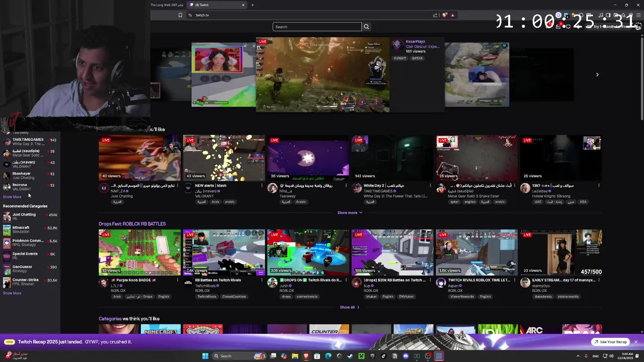
Task: Open the share icon in address bar
Action: 435,15
